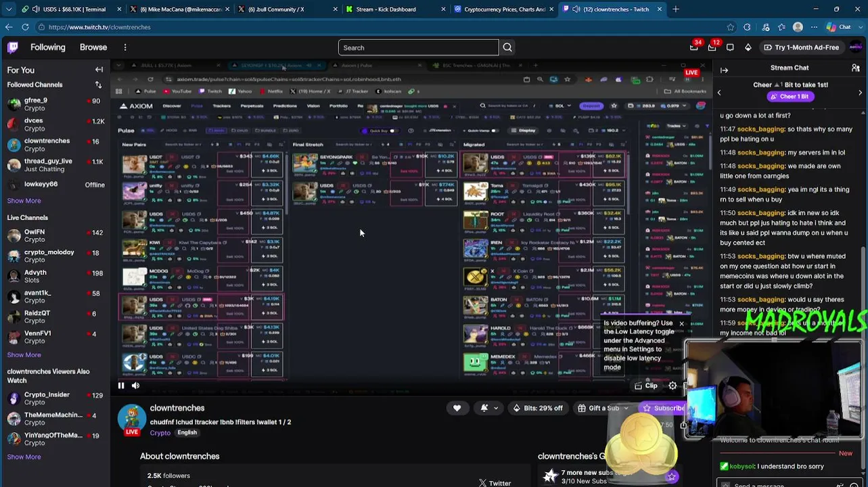This screenshot has width=868, height=487.
Task: Click the Subscribe button
Action: coord(663,408)
